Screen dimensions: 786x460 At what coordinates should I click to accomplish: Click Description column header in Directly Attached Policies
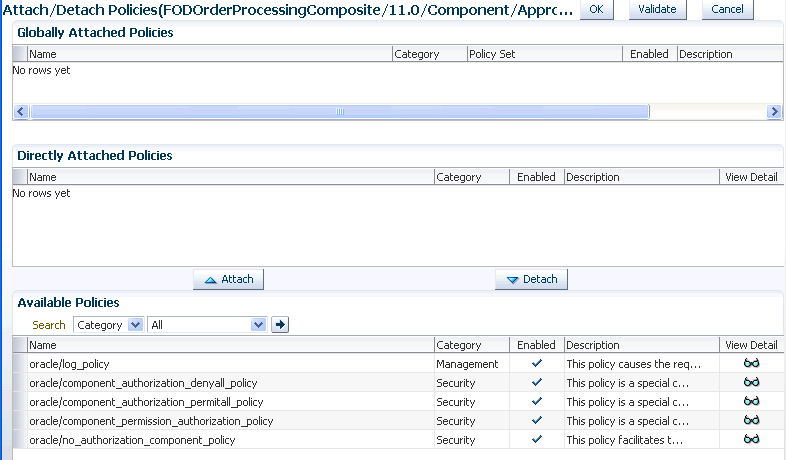click(642, 177)
